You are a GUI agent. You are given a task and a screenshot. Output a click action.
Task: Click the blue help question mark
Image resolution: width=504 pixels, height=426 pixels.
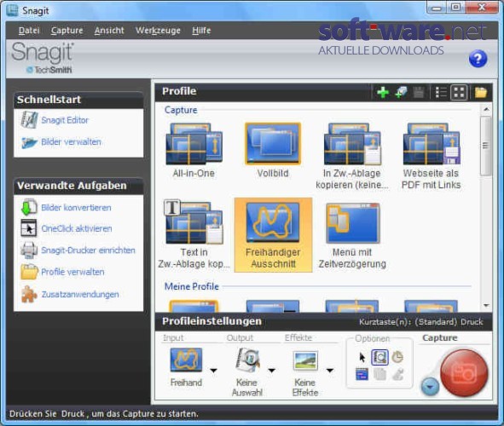pyautogui.click(x=478, y=59)
